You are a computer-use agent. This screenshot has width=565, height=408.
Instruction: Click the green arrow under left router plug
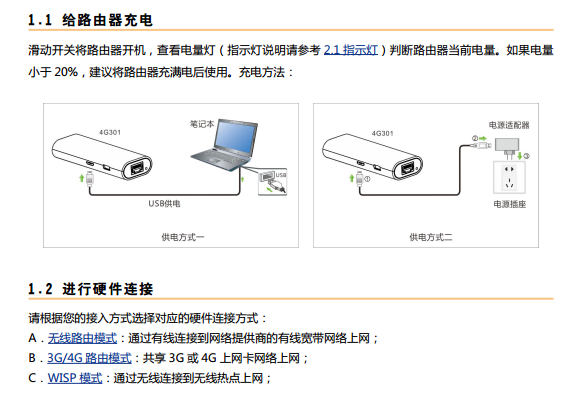pyautogui.click(x=82, y=178)
